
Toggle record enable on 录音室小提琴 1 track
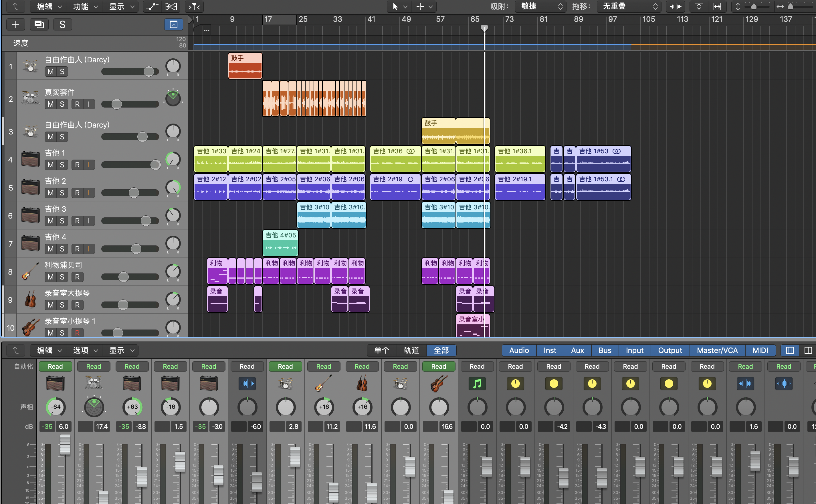(x=77, y=333)
